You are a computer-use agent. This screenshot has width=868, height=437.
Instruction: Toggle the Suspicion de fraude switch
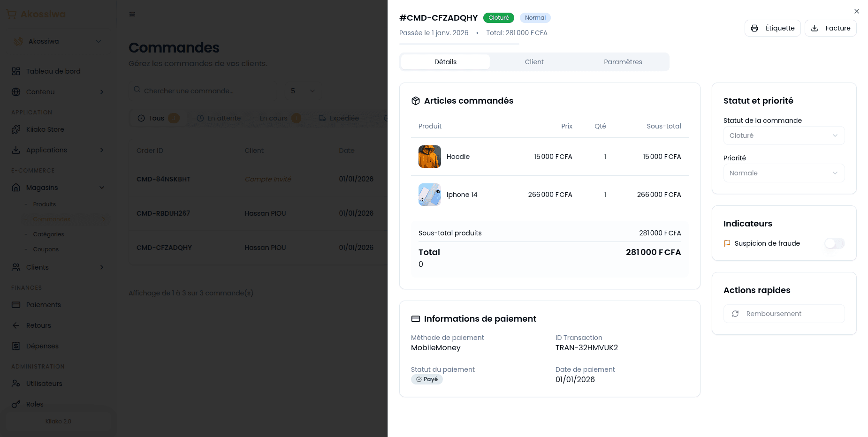[834, 243]
